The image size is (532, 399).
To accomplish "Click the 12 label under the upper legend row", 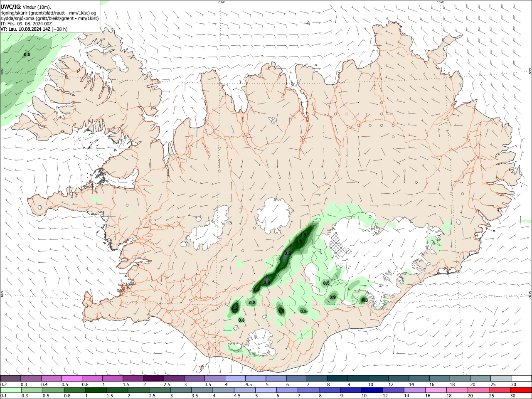I will 391,384.
